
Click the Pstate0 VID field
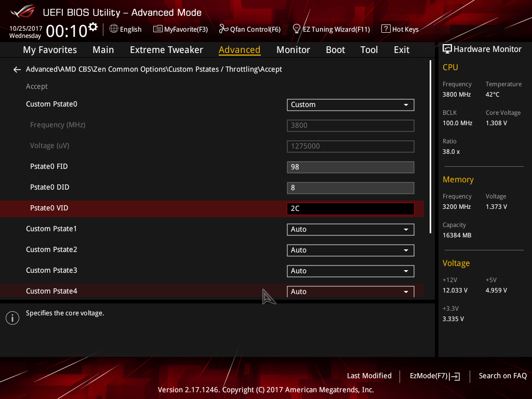[x=351, y=208]
